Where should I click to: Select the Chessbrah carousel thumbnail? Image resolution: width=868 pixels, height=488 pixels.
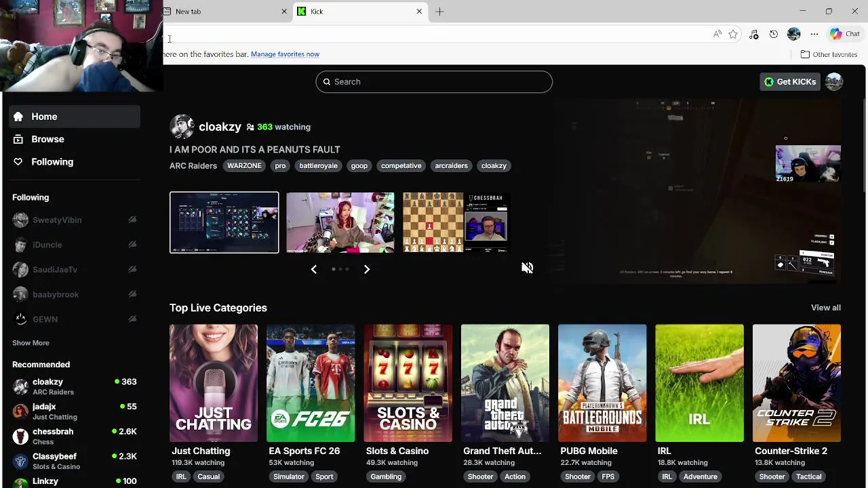coord(456,222)
